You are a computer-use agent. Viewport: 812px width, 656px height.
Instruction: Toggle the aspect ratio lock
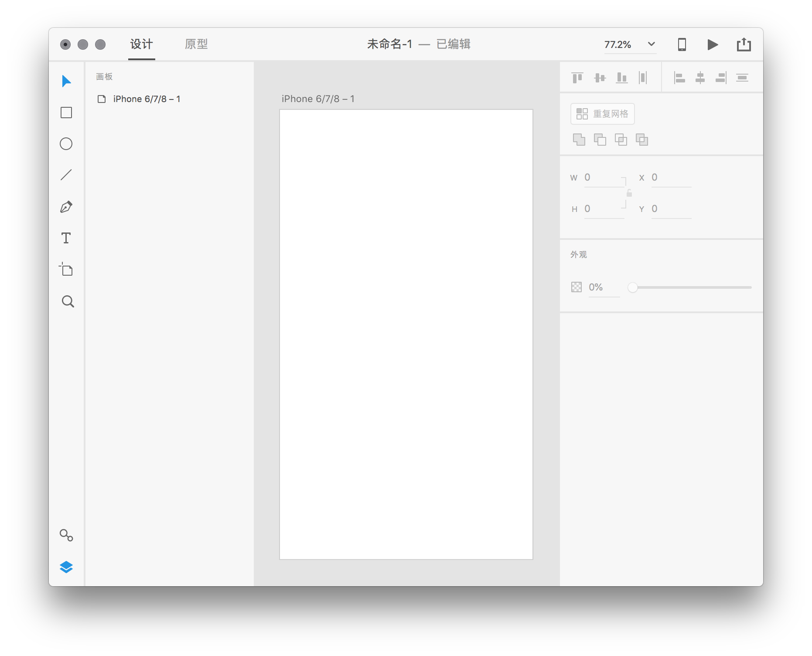pos(629,193)
